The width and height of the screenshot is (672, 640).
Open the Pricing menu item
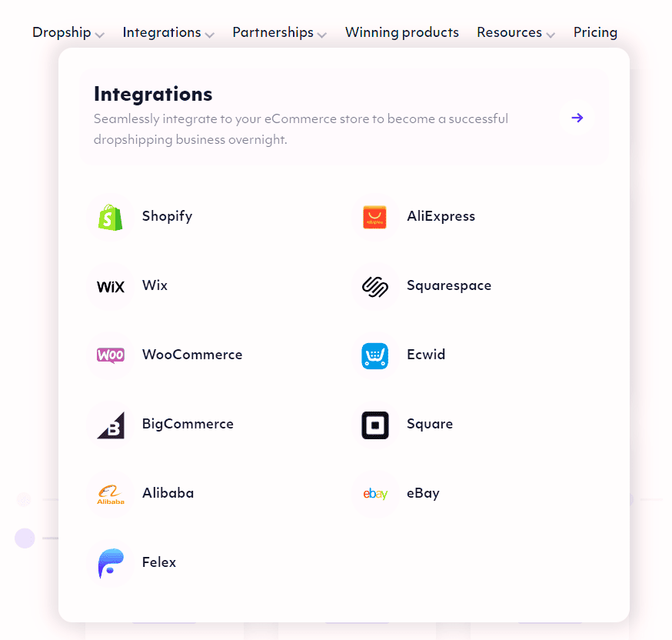tap(595, 32)
